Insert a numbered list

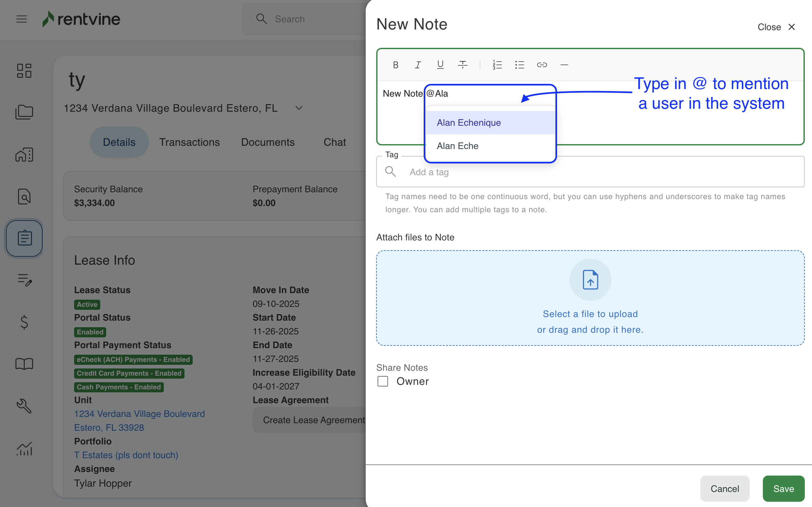497,65
